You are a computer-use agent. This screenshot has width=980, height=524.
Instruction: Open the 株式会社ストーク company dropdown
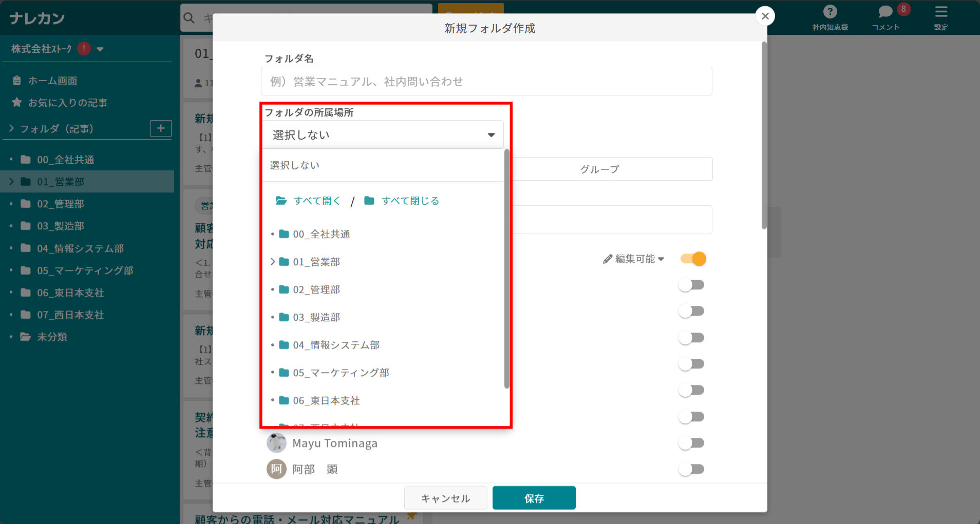coord(101,49)
